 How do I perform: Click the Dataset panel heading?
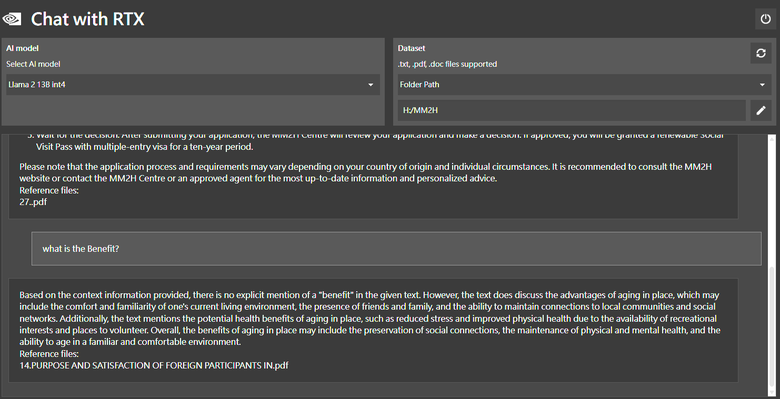pyautogui.click(x=411, y=48)
